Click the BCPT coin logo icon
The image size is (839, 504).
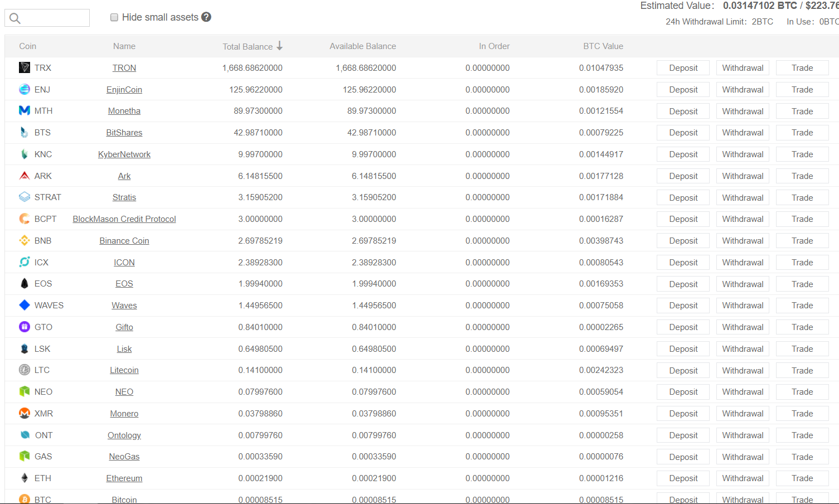[25, 219]
